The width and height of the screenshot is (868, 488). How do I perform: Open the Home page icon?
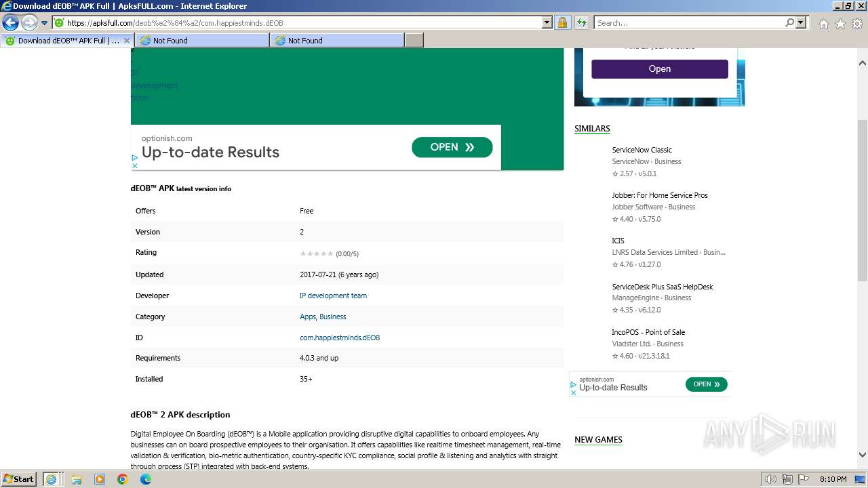pos(823,24)
